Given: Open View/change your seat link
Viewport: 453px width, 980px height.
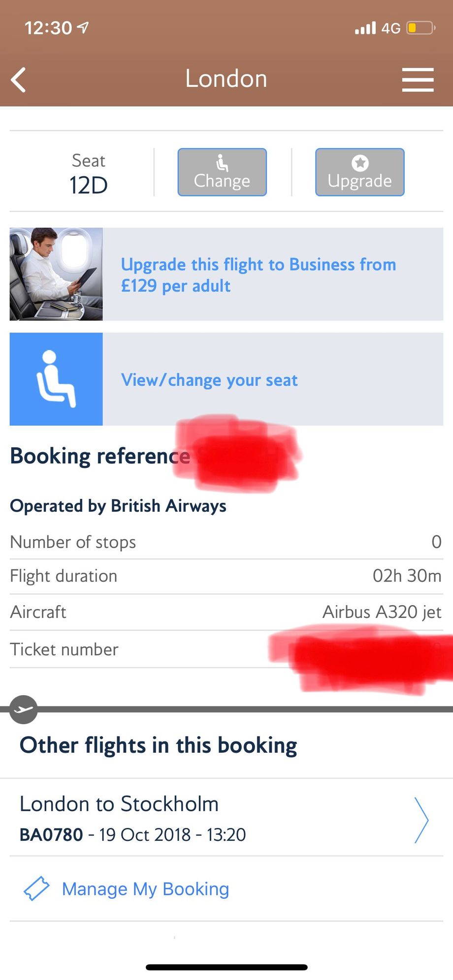Looking at the screenshot, I should coord(209,380).
